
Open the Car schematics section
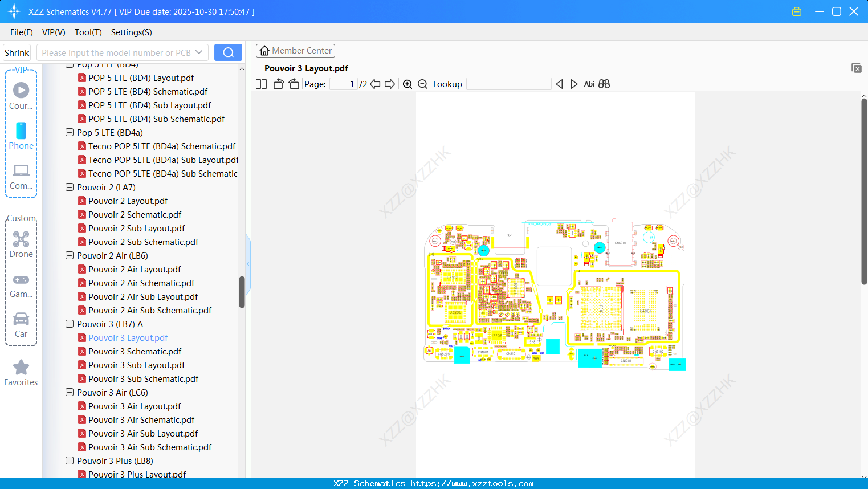[x=21, y=321]
